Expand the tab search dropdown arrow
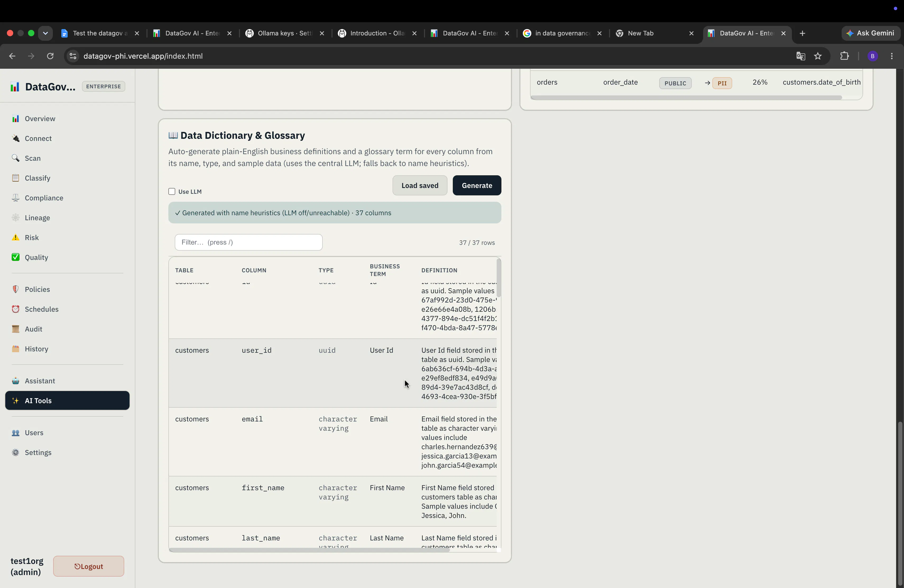Viewport: 904px width, 588px height. click(45, 33)
